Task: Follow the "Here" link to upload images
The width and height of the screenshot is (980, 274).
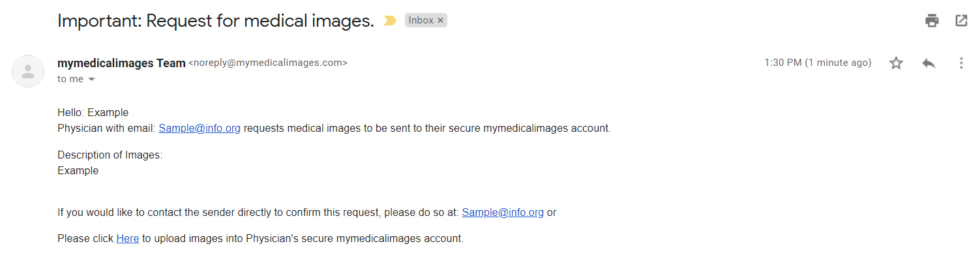Action: [x=128, y=239]
